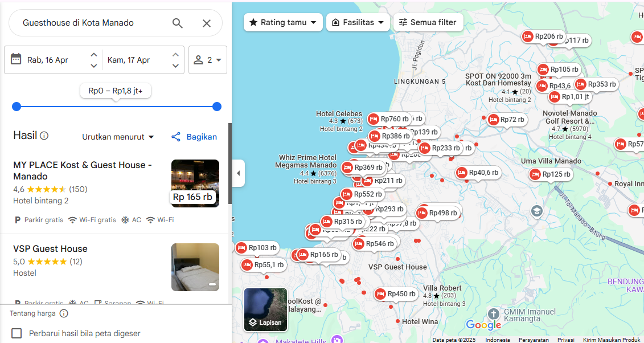This screenshot has height=343, width=644.
Task: Click the VSP Guest House bedroom thumbnail
Action: point(195,267)
